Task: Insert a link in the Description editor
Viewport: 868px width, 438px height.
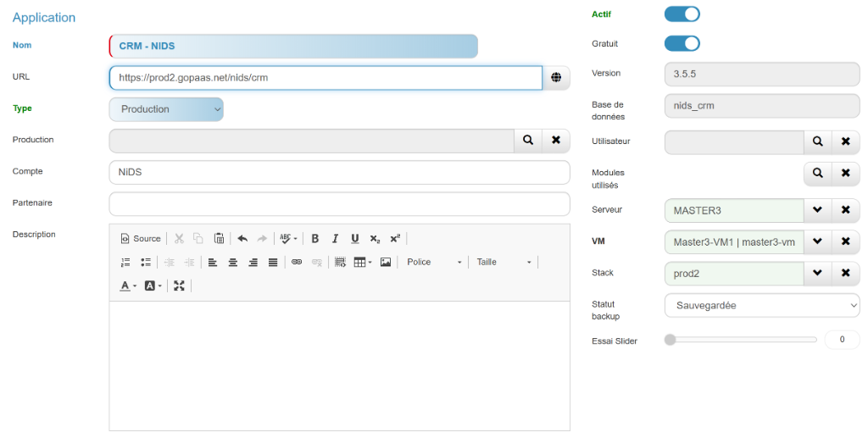Action: (297, 263)
